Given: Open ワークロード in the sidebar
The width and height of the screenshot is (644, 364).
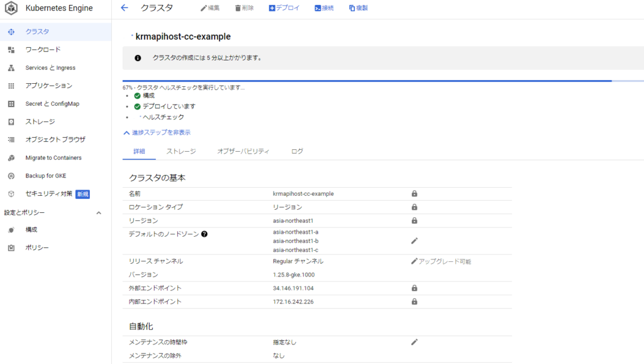Looking at the screenshot, I should [43, 50].
